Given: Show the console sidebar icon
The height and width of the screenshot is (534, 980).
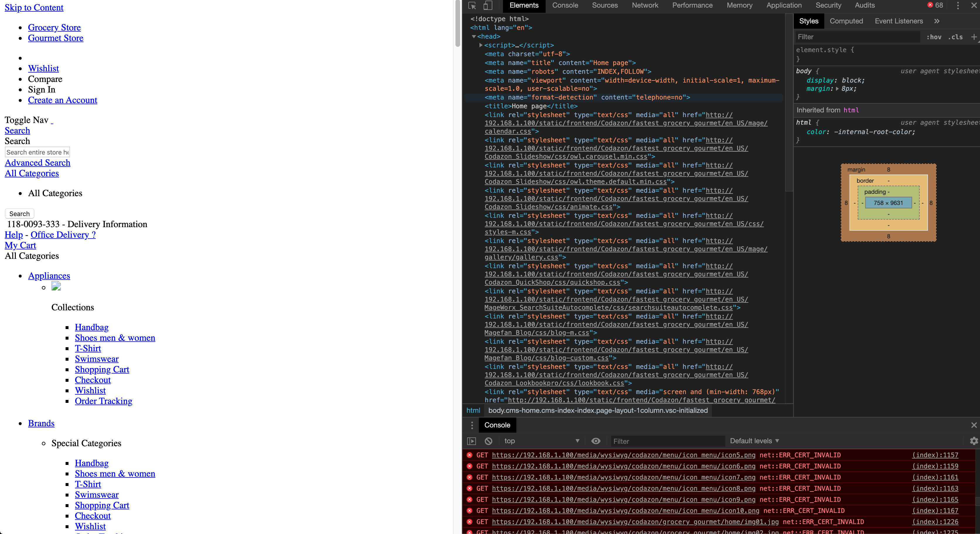Looking at the screenshot, I should 471,441.
